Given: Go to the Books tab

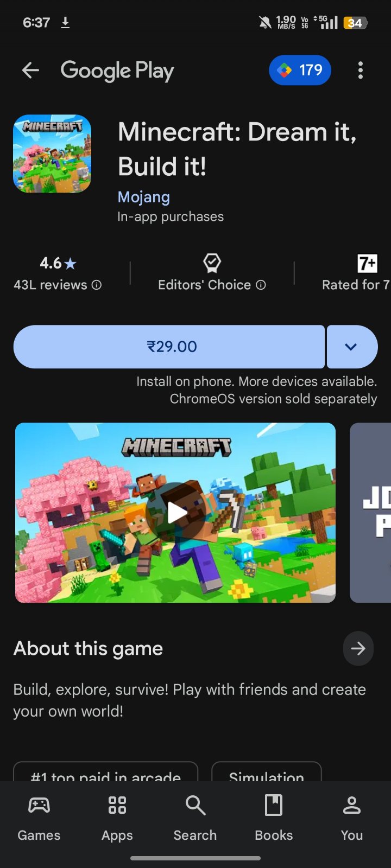Looking at the screenshot, I should (274, 819).
